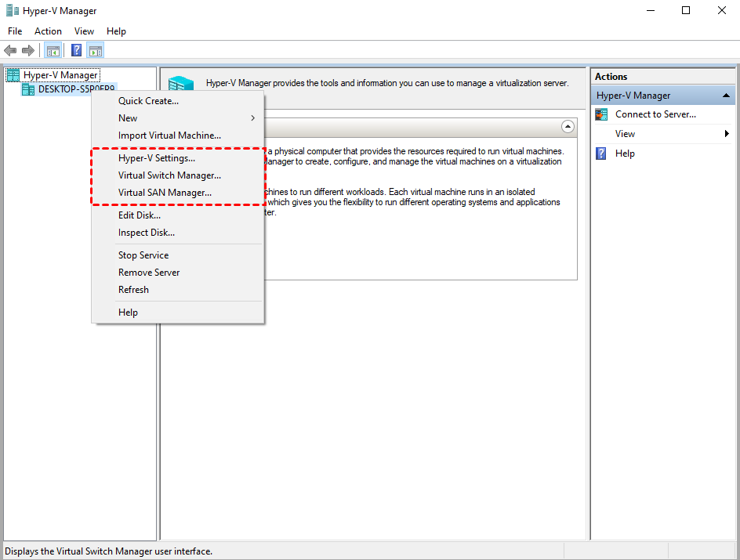Close the Hyper-V Manager window
The width and height of the screenshot is (740, 560).
722,10
